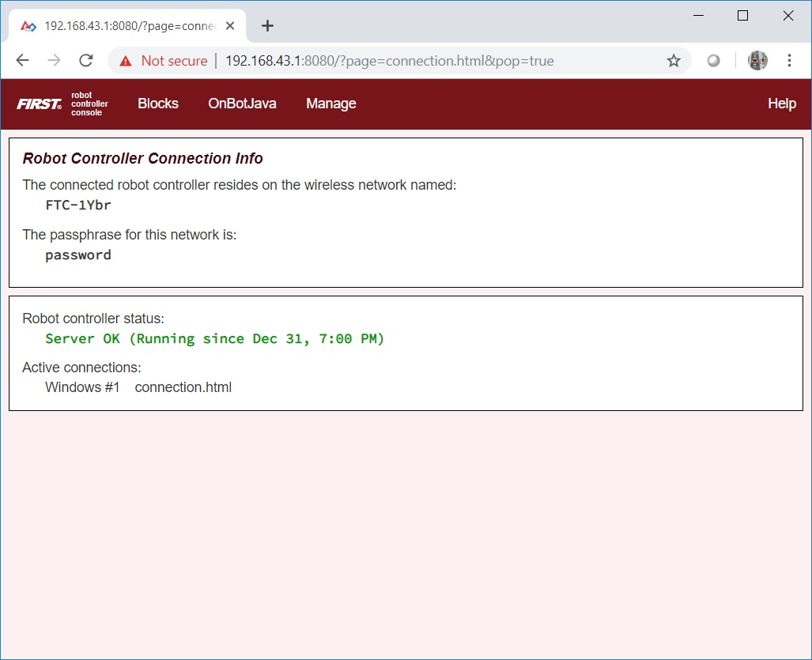The width and height of the screenshot is (812, 660).
Task: Navigate back with the browser back arrow
Action: [22, 60]
